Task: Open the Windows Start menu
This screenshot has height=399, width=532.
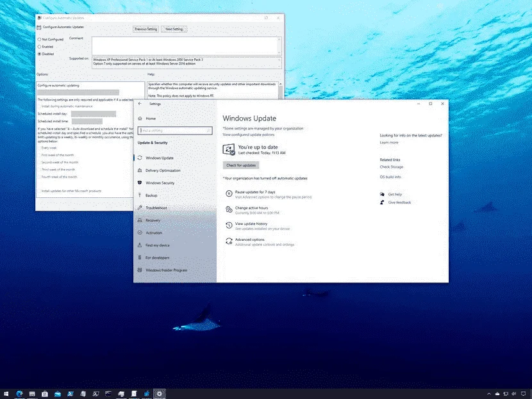Action: pyautogui.click(x=6, y=394)
